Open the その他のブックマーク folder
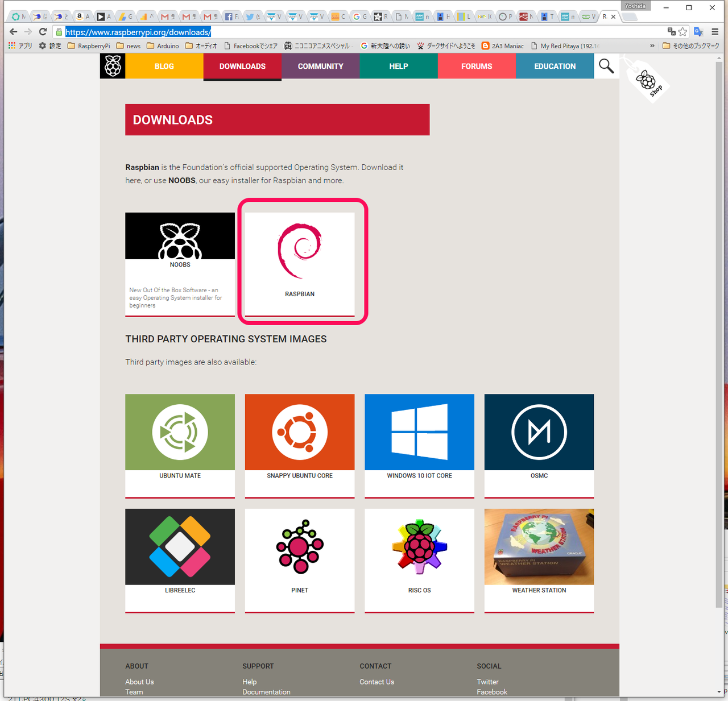The image size is (728, 701). [x=691, y=46]
